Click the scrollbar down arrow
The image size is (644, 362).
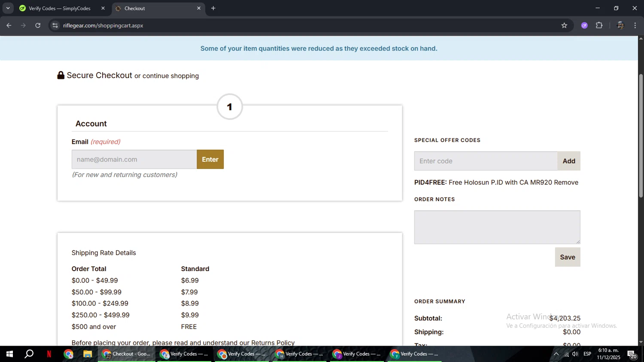(x=641, y=342)
